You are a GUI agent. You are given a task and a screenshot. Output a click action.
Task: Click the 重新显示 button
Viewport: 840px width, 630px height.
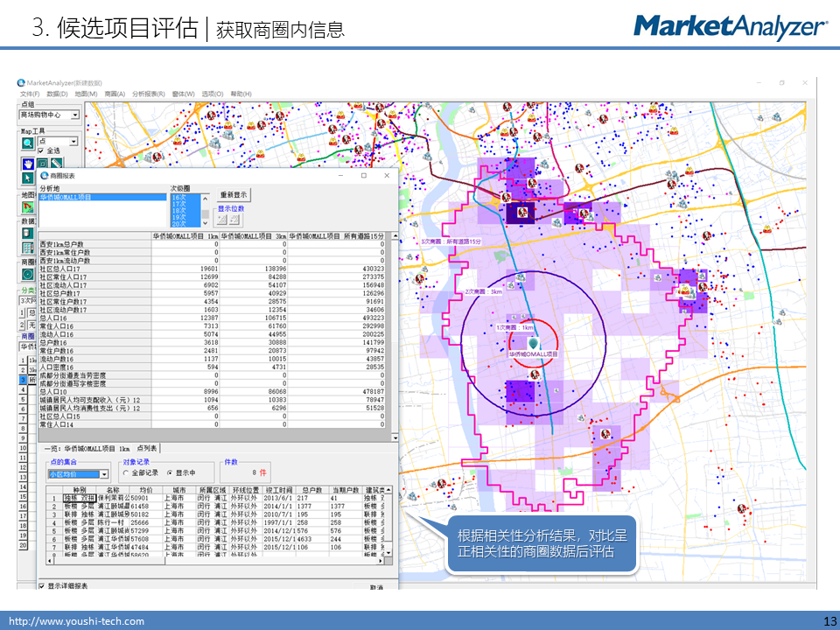click(234, 195)
